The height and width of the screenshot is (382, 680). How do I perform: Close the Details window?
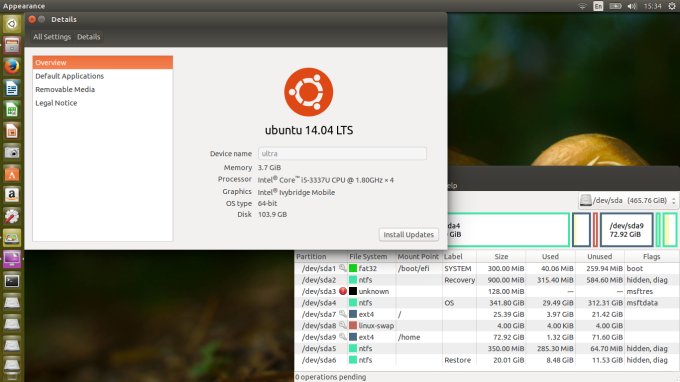pos(32,19)
